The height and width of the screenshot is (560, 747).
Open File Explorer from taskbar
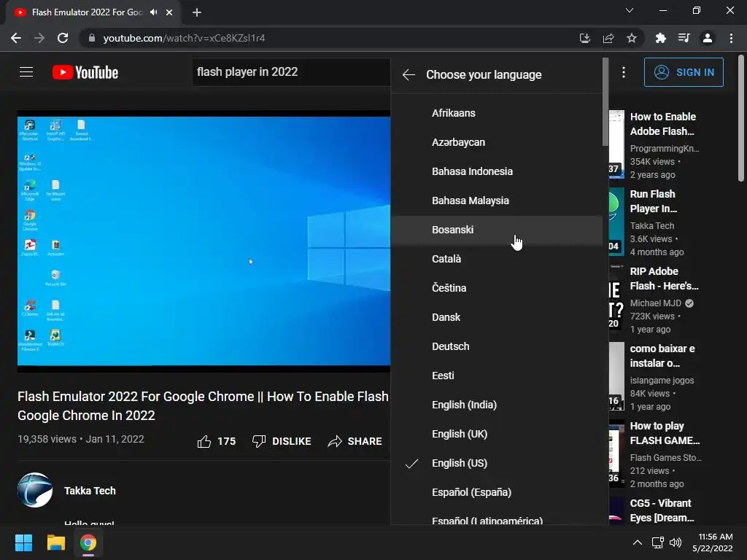click(x=55, y=542)
